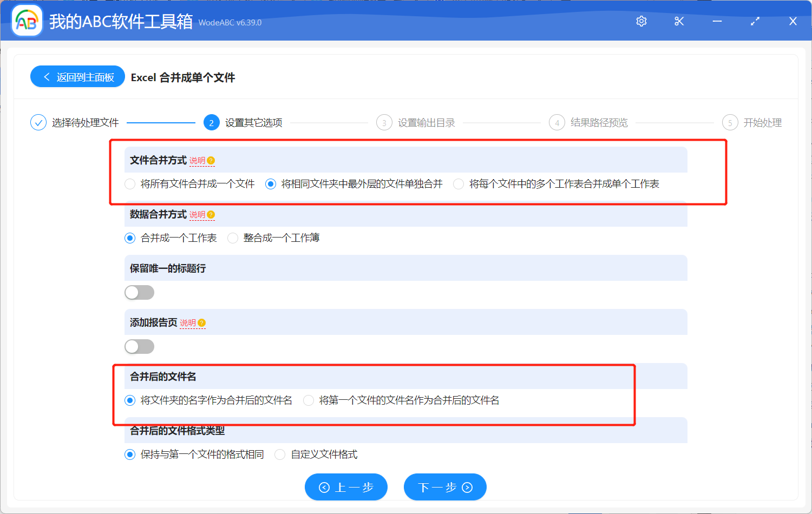Select 将所有文件合并成一个文件 option
Viewport: 812px width, 514px height.
click(x=130, y=184)
